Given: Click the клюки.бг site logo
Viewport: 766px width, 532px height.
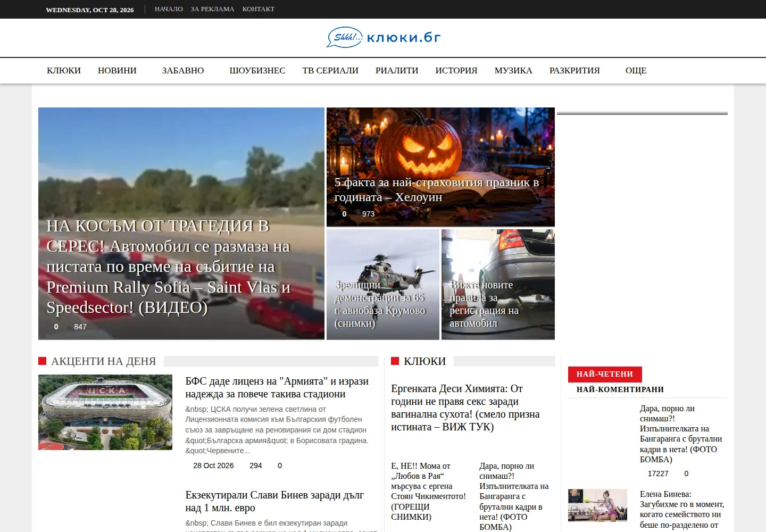Looking at the screenshot, I should tap(383, 37).
